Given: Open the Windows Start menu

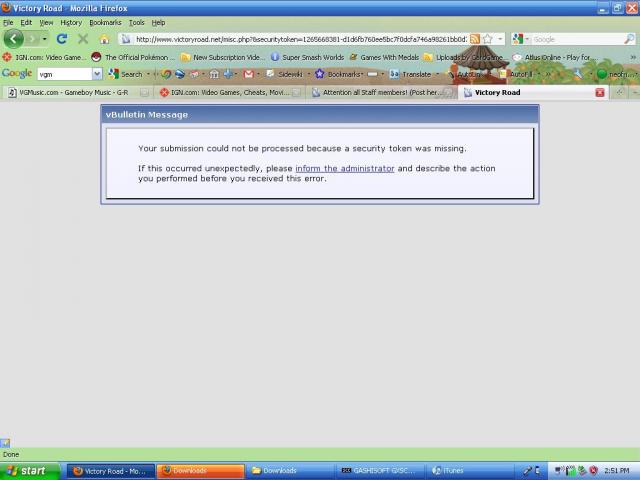Looking at the screenshot, I should 27,470.
